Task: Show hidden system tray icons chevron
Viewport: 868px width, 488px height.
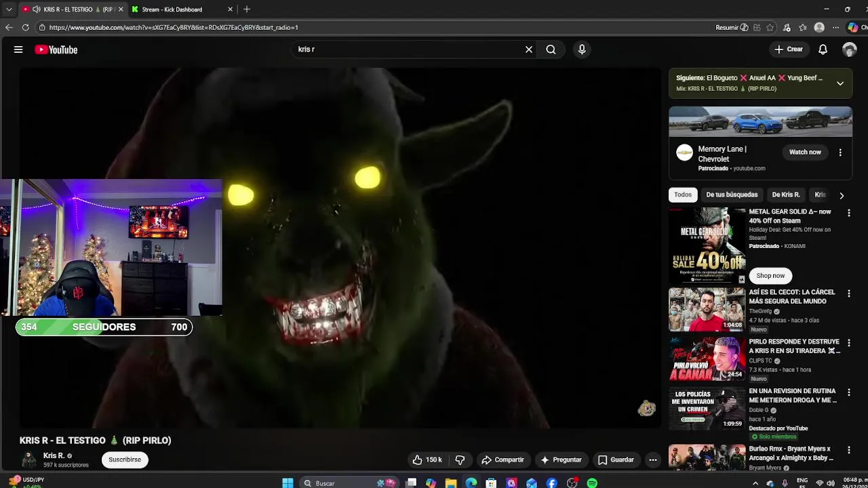Action: click(755, 483)
